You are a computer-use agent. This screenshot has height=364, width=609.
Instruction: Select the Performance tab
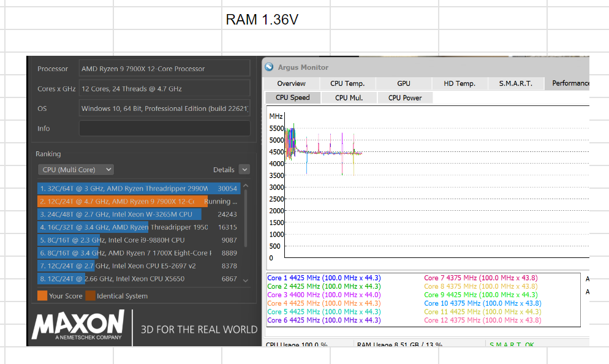pos(567,83)
